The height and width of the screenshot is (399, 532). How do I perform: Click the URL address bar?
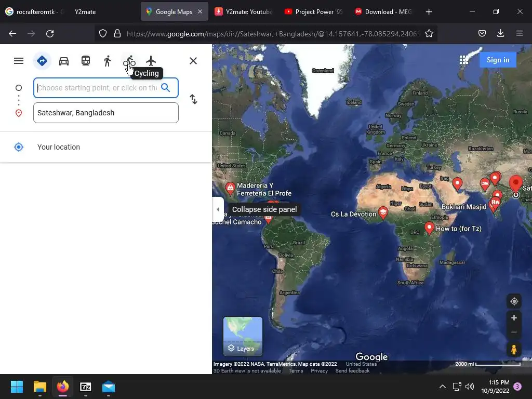273,34
